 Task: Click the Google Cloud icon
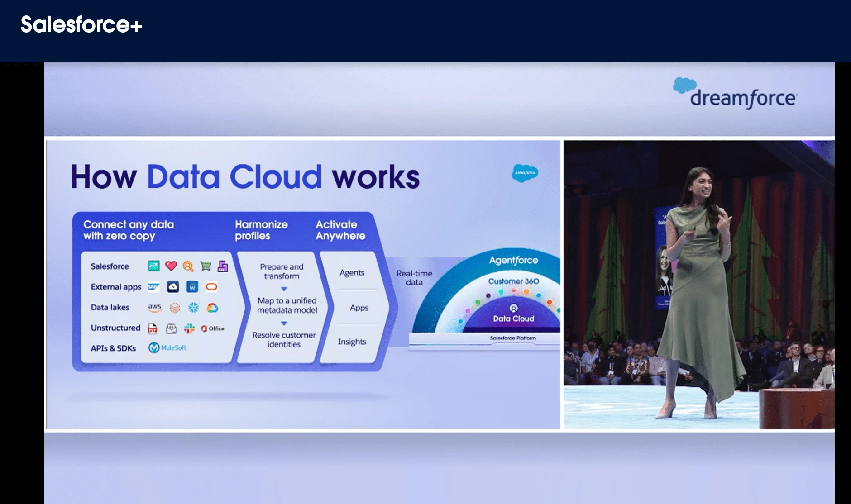(212, 309)
